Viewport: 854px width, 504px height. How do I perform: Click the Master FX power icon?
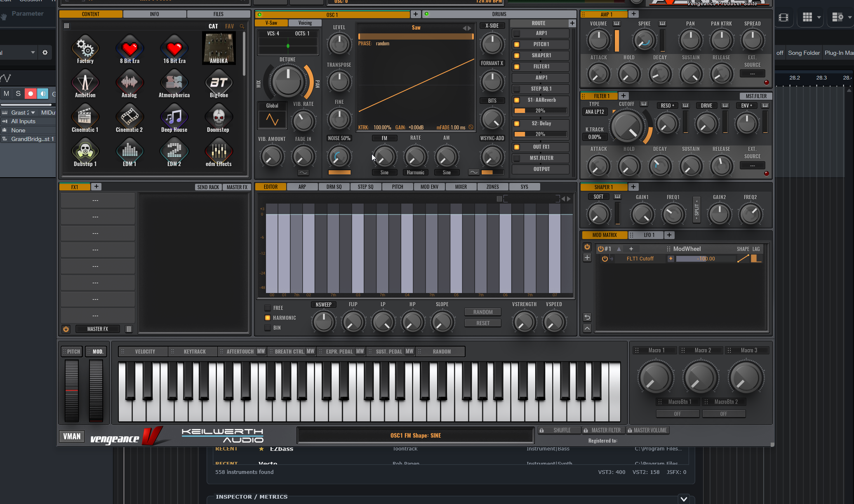(x=66, y=329)
